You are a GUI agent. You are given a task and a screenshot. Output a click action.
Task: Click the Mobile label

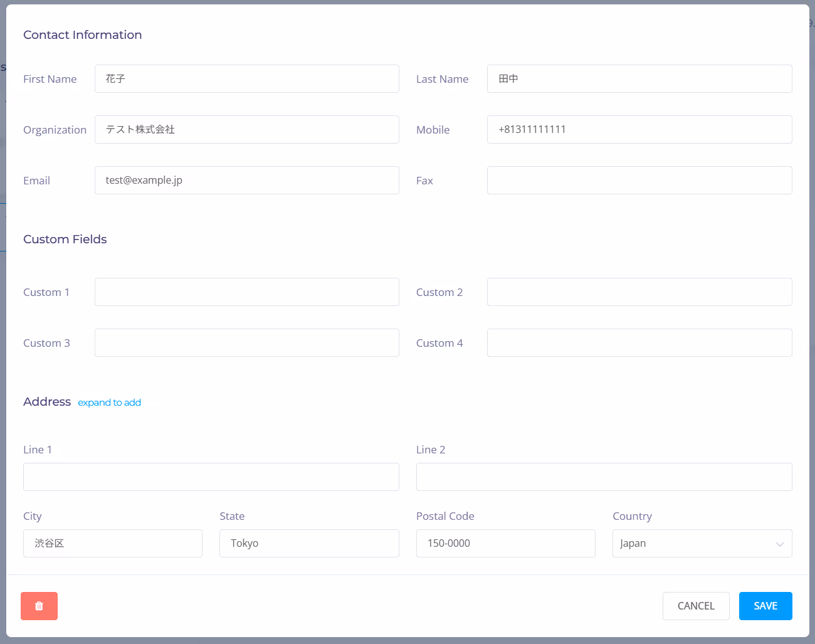pyautogui.click(x=433, y=130)
